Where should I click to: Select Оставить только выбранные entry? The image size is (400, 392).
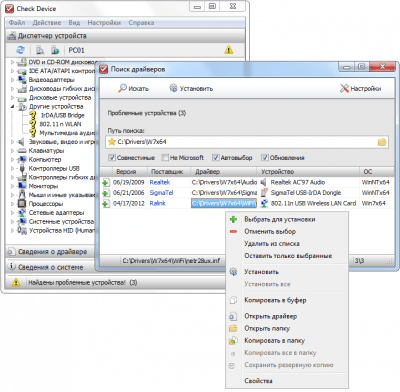tap(288, 256)
